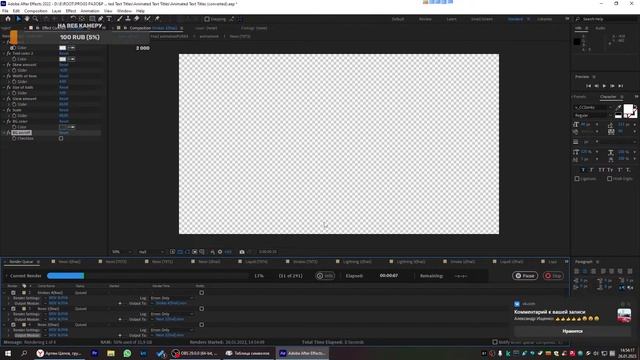Viewport: 640px width, 360px height.
Task: Step back one frame in Preview panel
Action: point(596,86)
